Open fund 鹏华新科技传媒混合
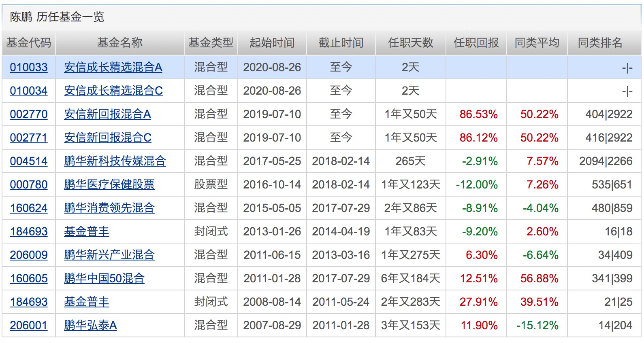 coord(115,161)
